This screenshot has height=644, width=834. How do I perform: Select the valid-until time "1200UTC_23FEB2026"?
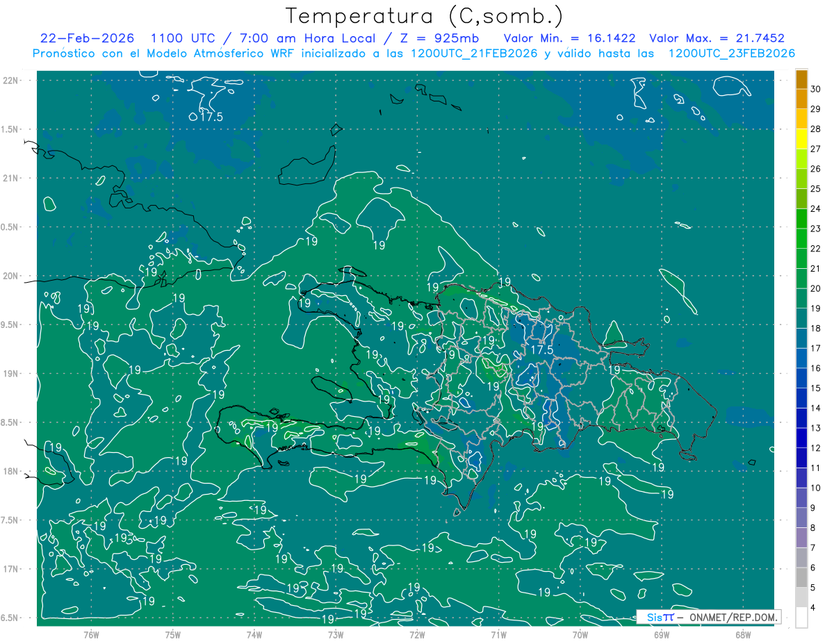(x=732, y=53)
